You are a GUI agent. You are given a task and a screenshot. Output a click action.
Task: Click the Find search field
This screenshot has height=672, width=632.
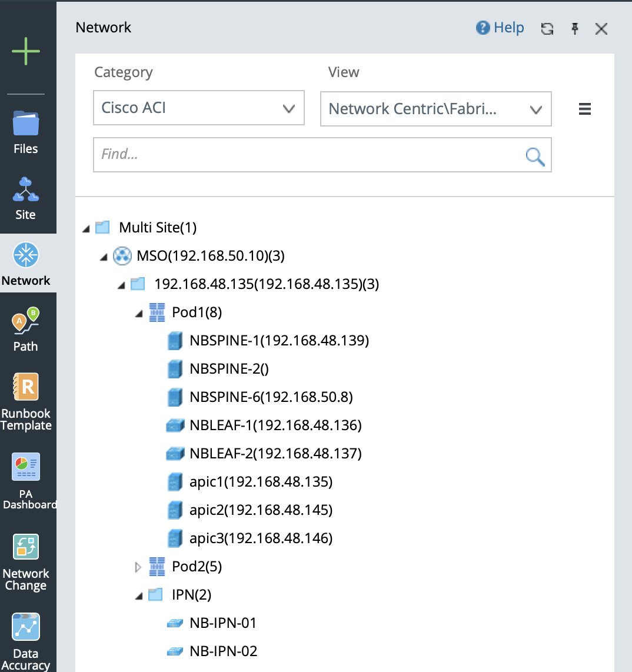[306, 155]
